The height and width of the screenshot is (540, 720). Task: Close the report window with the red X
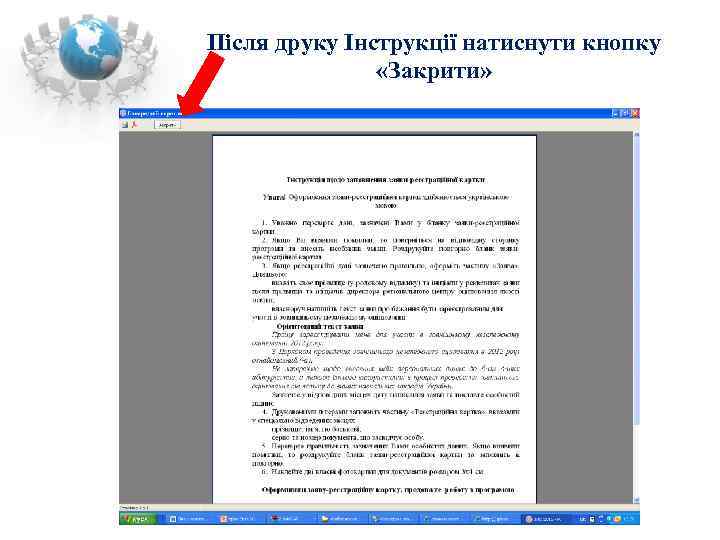635,113
